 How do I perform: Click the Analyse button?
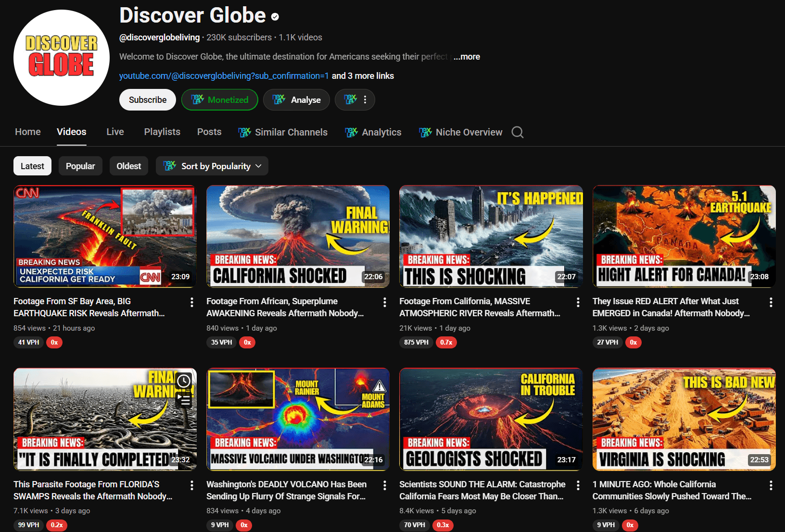[x=296, y=100]
